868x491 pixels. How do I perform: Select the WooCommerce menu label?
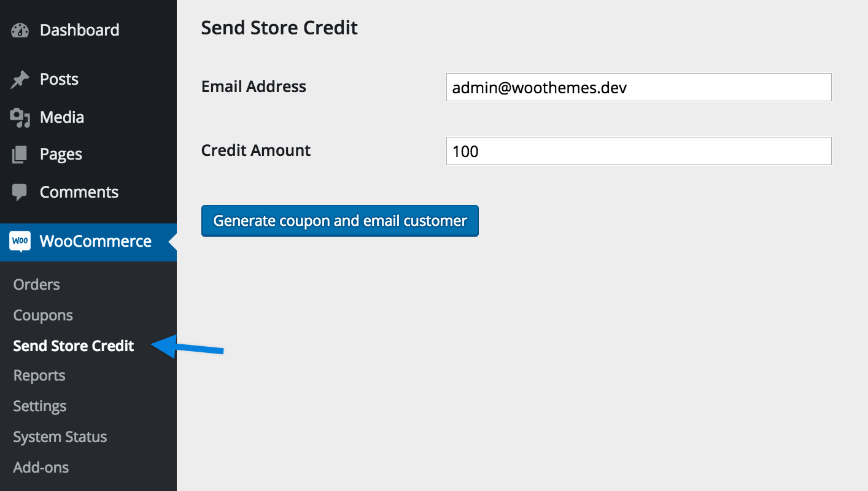coord(96,241)
